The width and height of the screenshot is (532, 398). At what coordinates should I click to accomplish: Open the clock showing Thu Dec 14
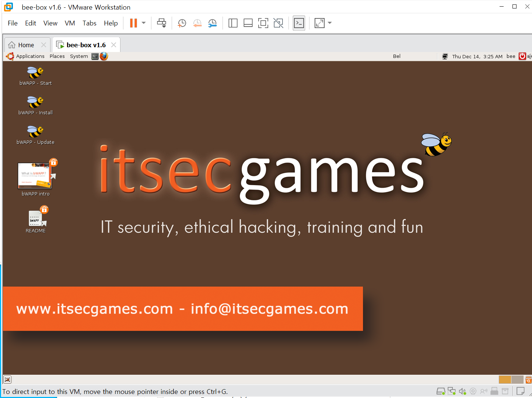coord(477,56)
